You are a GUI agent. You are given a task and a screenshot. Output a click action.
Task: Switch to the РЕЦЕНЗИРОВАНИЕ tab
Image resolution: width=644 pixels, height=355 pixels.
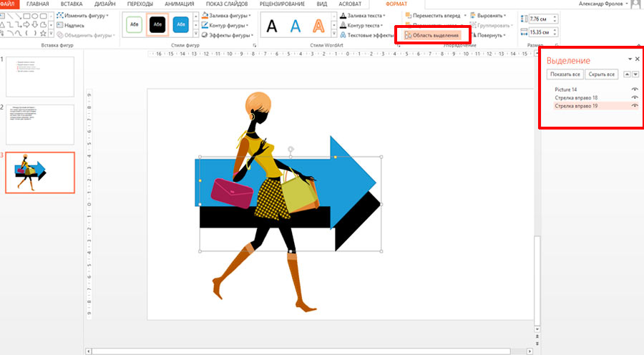click(282, 4)
